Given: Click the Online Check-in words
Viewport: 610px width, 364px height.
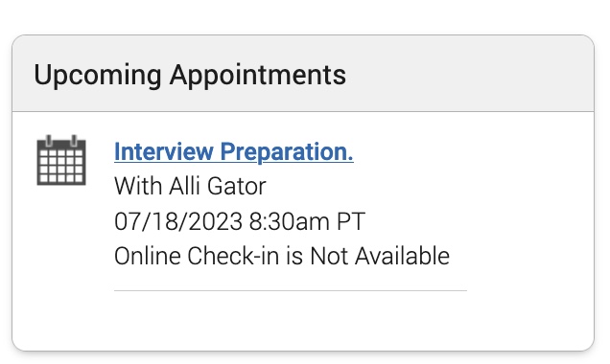Looking at the screenshot, I should (197, 257).
